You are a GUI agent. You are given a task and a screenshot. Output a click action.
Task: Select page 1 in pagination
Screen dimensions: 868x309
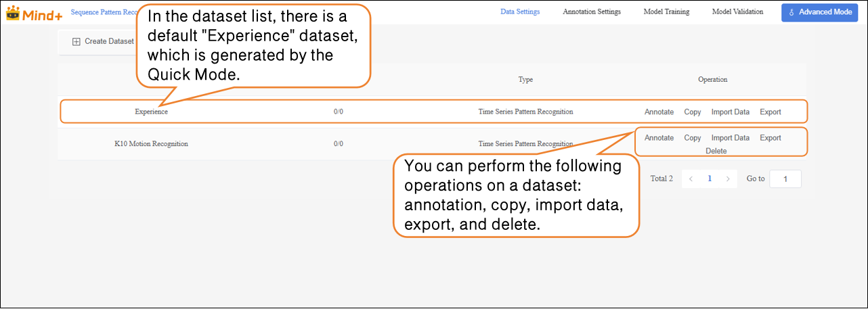tap(710, 179)
